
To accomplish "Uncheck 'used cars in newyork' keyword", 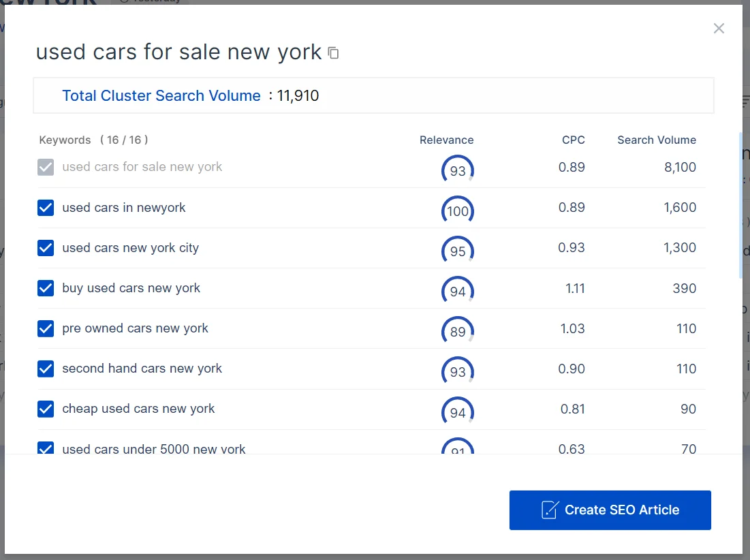I will [x=46, y=208].
